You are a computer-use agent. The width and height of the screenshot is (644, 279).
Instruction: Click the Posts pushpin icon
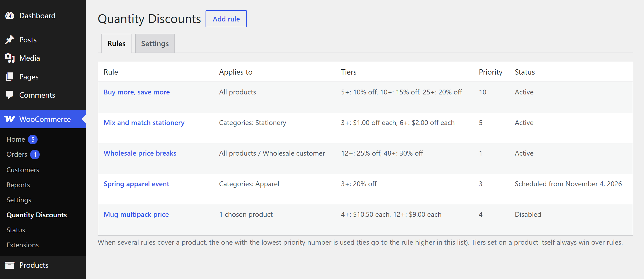[10, 40]
